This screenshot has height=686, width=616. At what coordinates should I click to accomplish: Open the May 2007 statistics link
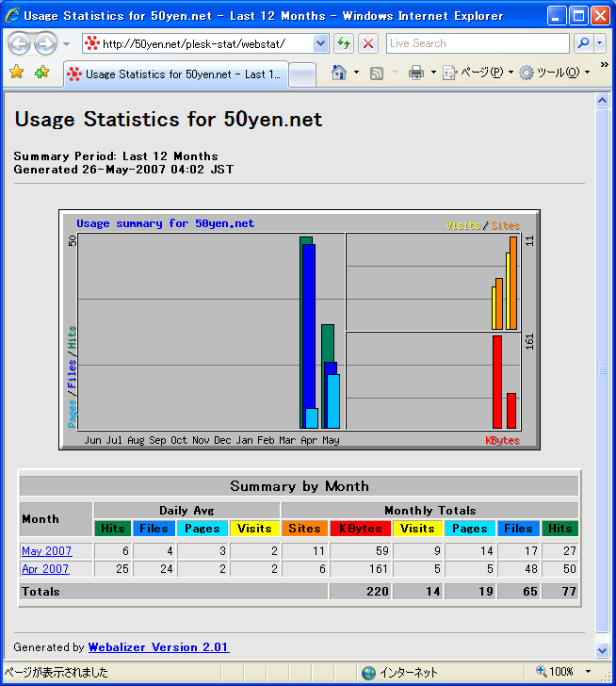click(46, 551)
